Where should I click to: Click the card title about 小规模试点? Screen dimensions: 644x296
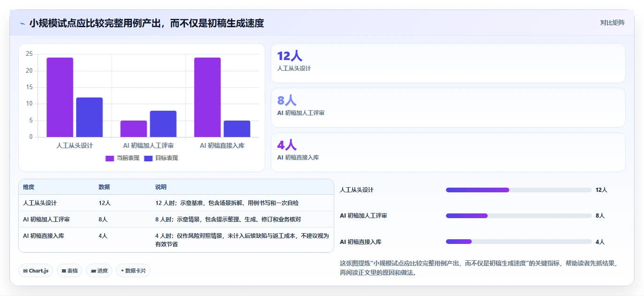point(146,23)
